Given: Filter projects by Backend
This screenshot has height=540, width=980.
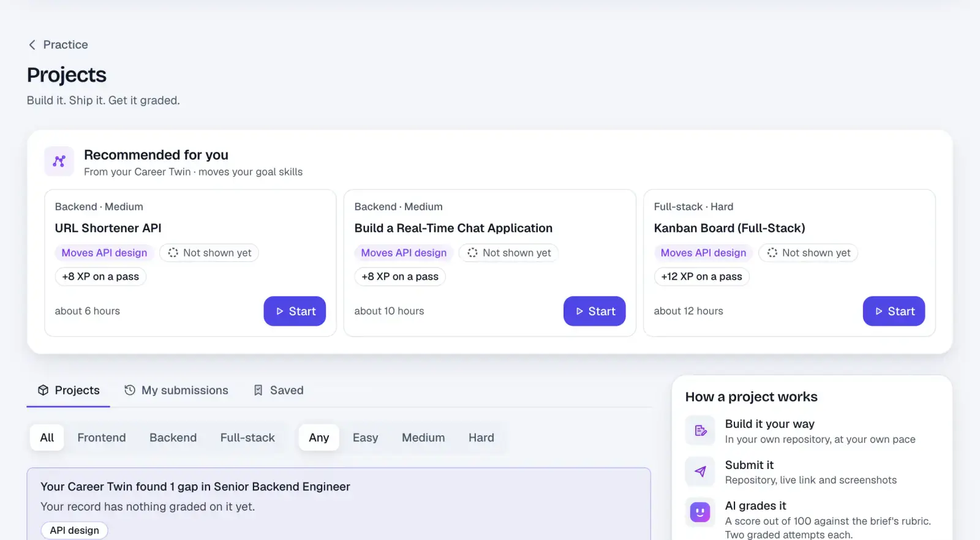Looking at the screenshot, I should click(x=173, y=438).
